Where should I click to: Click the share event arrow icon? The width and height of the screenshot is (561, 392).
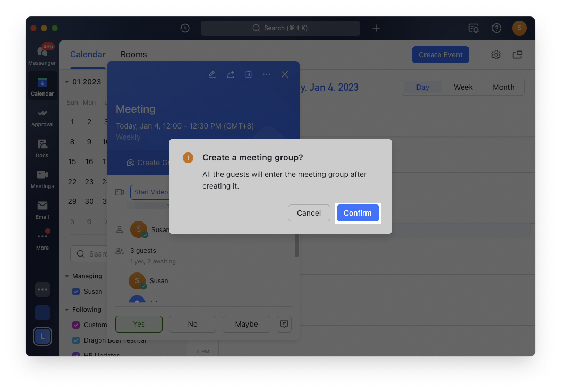[231, 74]
